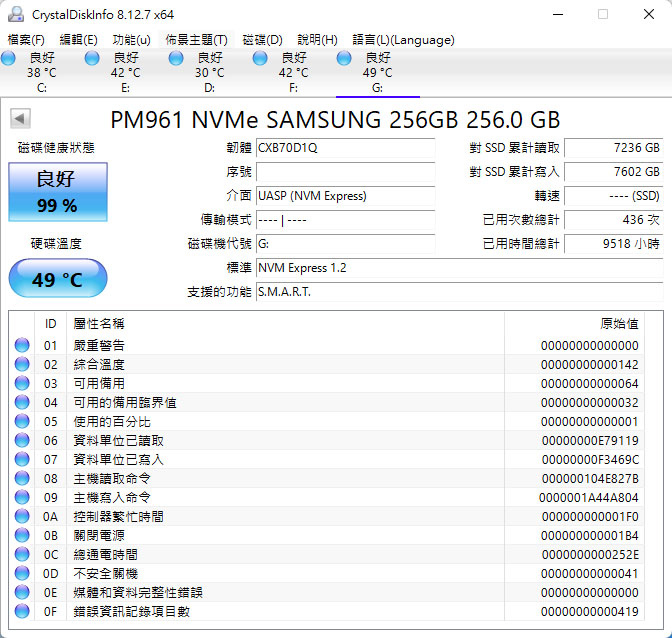Click status icon of attribute 08 主機讀取命令
This screenshot has height=638, width=672.
click(22, 478)
